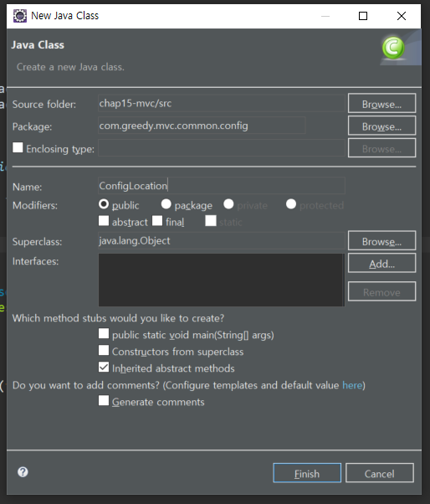Click the 'Package:' label

click(x=32, y=126)
